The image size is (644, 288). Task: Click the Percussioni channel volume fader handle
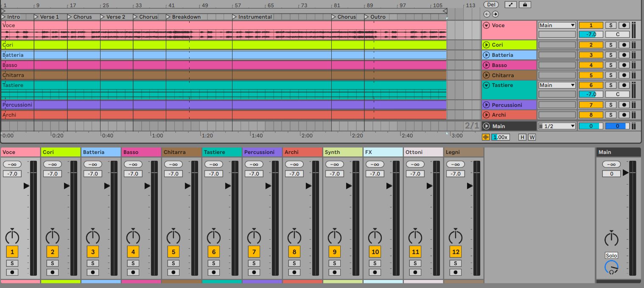coord(268,186)
